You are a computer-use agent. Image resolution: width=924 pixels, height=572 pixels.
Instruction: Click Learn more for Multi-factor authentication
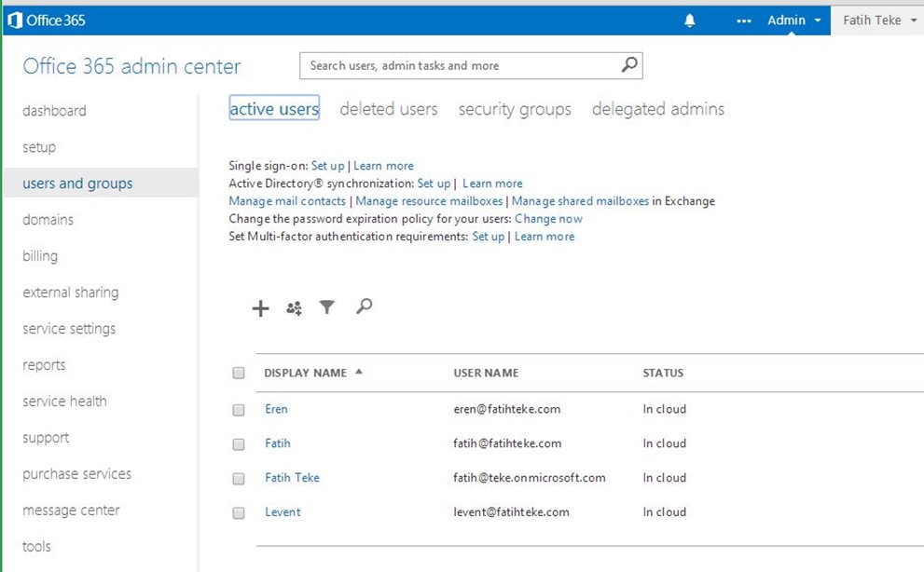click(x=545, y=237)
